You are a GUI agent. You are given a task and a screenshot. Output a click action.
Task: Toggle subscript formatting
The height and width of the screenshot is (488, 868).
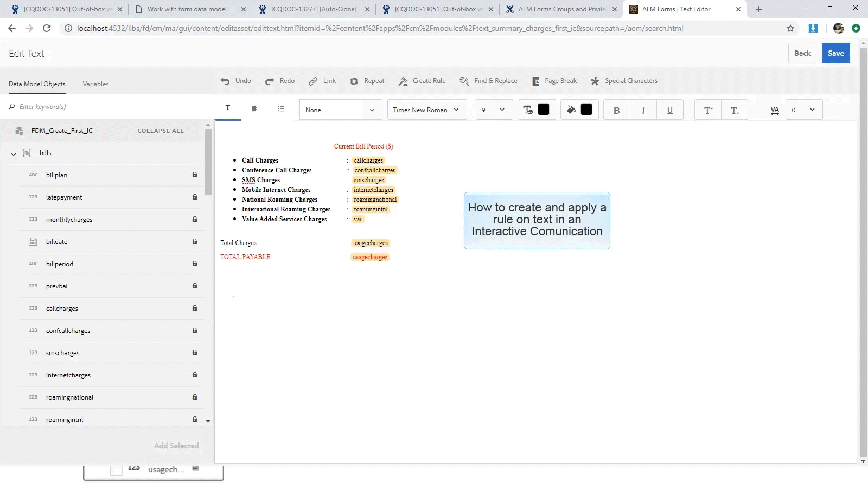pyautogui.click(x=735, y=110)
